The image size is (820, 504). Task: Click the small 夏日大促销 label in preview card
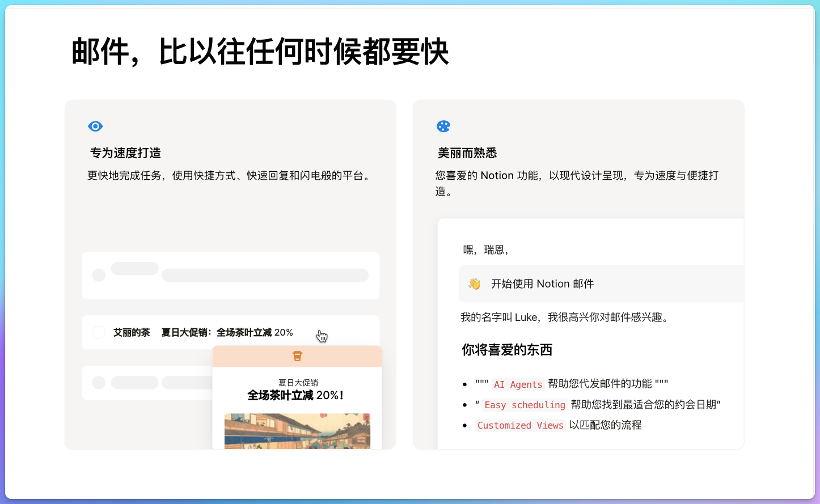pos(298,383)
